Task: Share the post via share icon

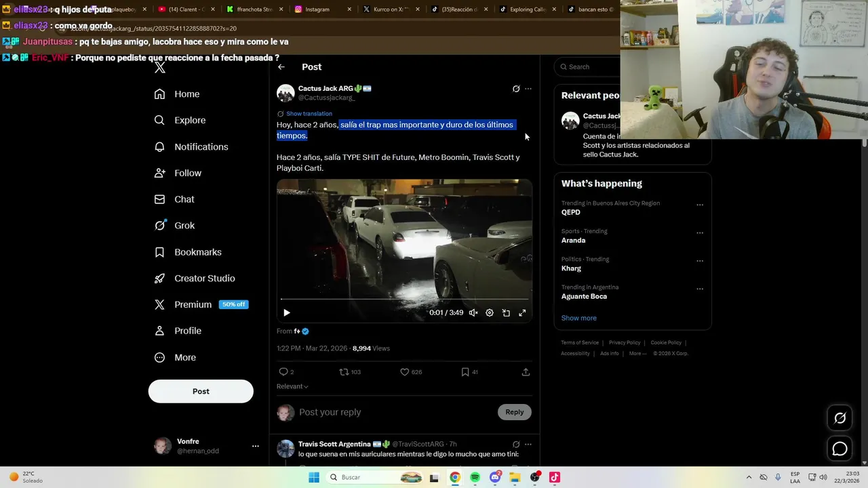Action: 526,372
